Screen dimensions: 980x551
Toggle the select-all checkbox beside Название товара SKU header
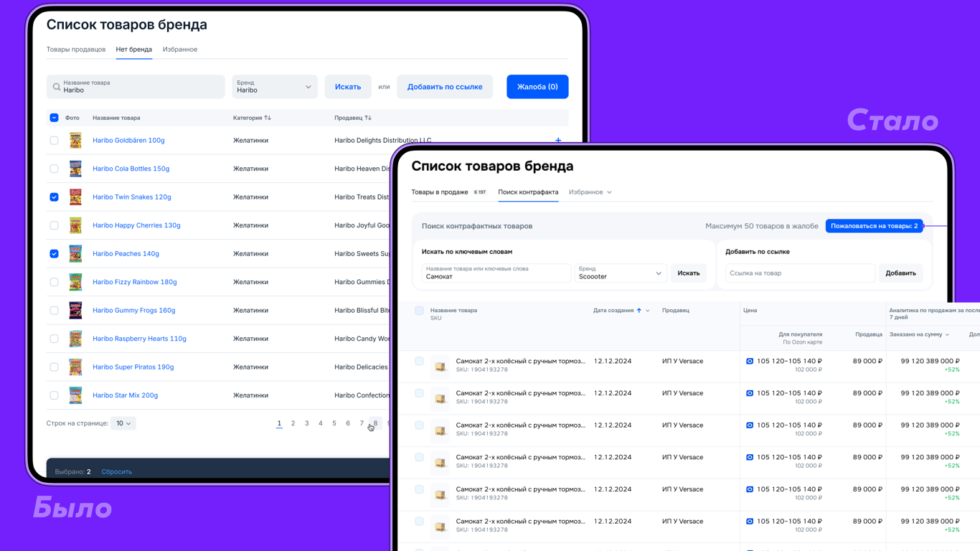(419, 311)
